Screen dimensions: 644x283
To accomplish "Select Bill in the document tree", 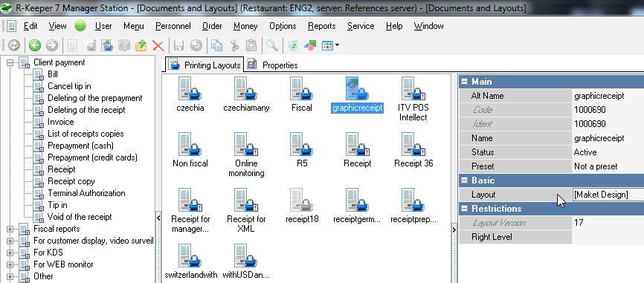I will 53,74.
